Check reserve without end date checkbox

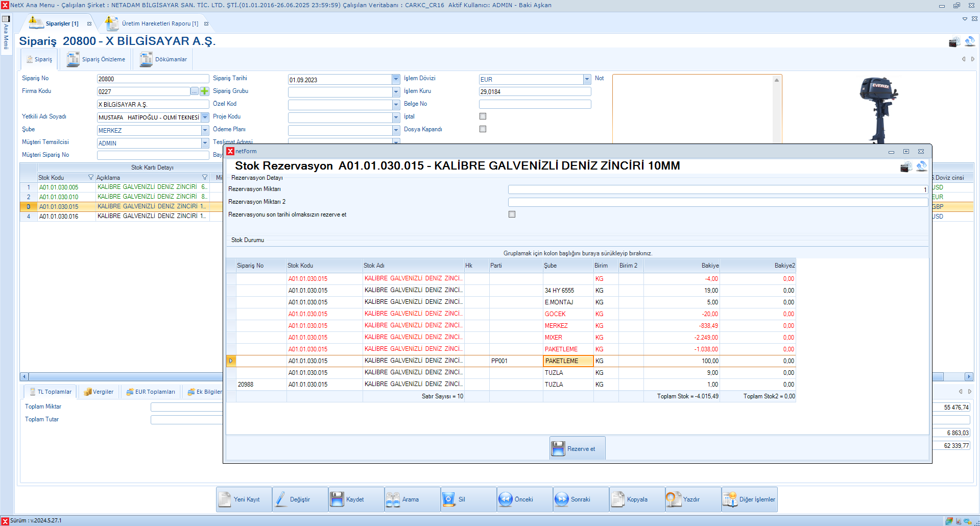512,214
